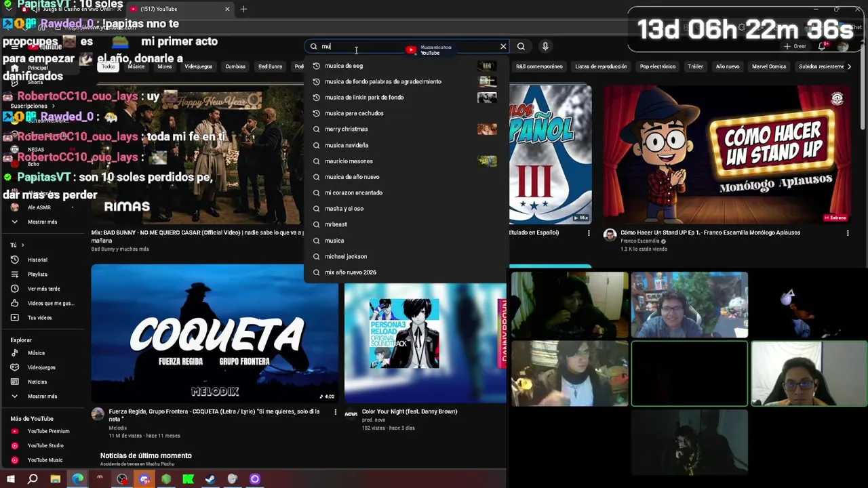Screen dimensions: 868x488
Task: Click the YouTube search magnifier button
Action: [521, 47]
